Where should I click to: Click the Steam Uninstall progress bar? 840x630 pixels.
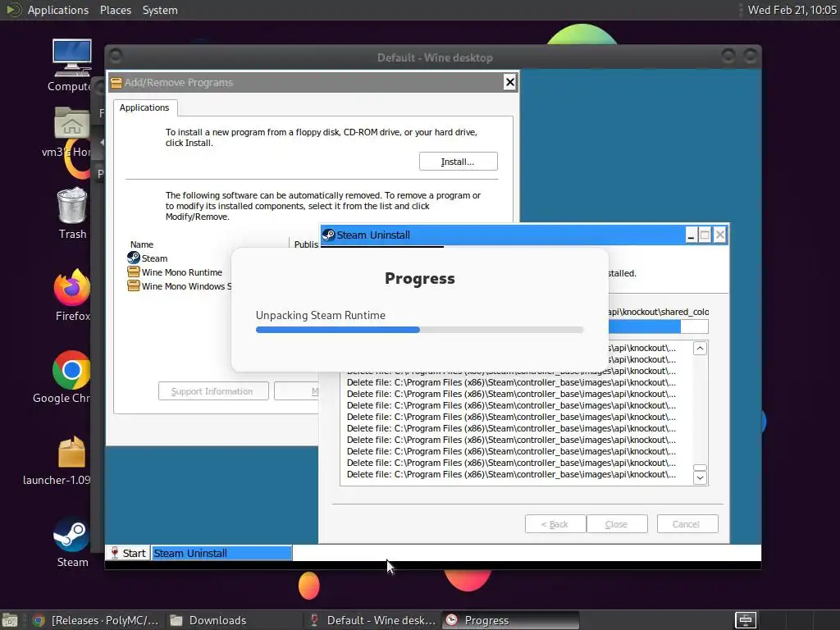tap(658, 326)
